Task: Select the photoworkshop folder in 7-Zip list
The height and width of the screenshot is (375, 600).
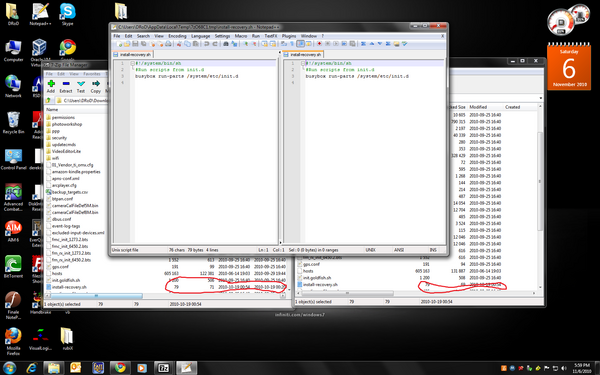Action: click(x=67, y=124)
